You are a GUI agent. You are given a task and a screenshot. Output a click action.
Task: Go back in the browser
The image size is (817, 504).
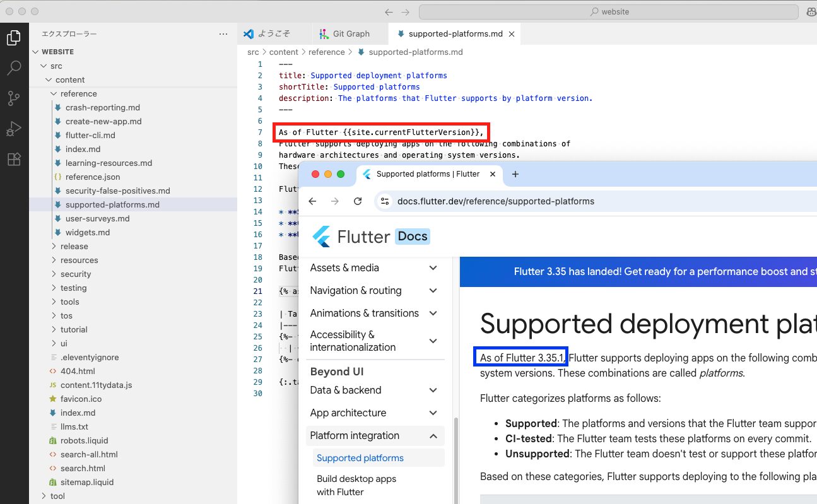(312, 201)
